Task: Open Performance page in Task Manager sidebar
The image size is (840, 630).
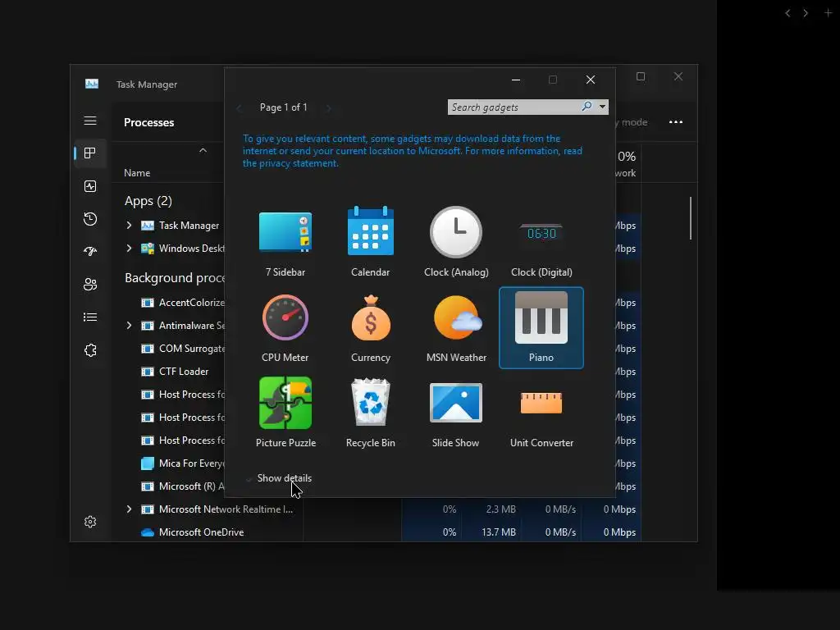Action: click(90, 186)
